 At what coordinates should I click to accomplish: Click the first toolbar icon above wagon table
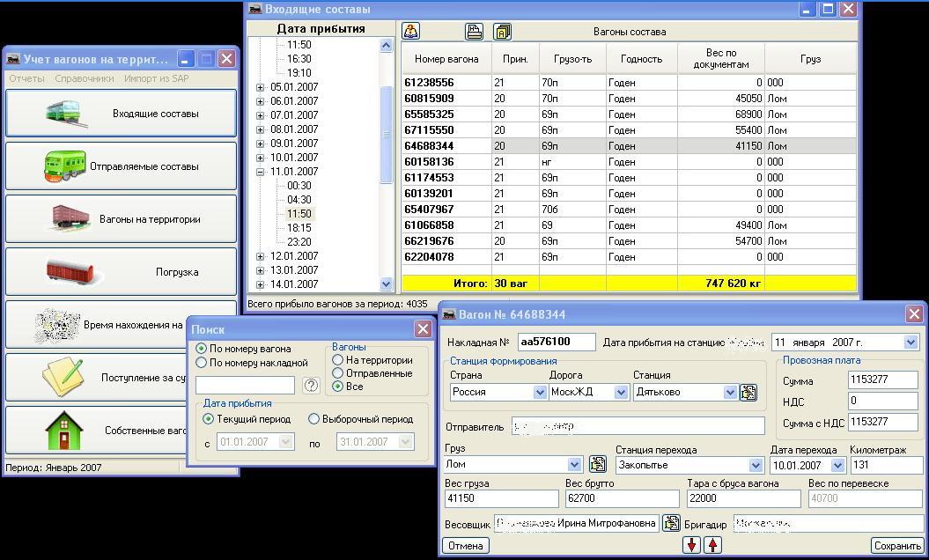click(411, 32)
